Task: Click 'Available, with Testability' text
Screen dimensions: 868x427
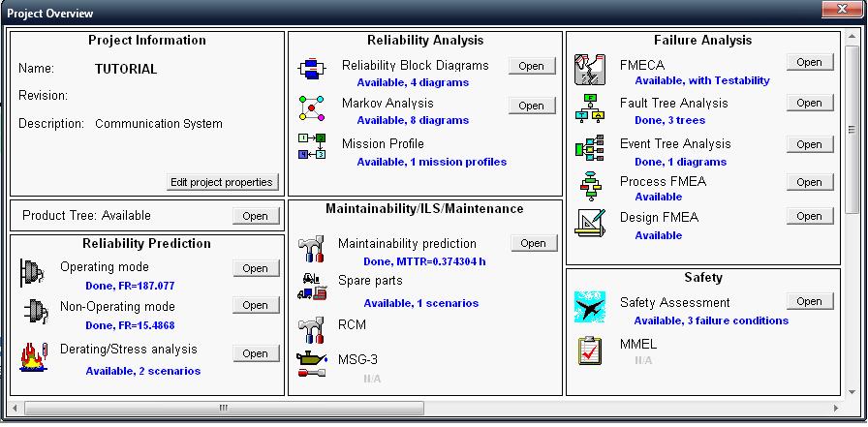Action: [x=702, y=80]
